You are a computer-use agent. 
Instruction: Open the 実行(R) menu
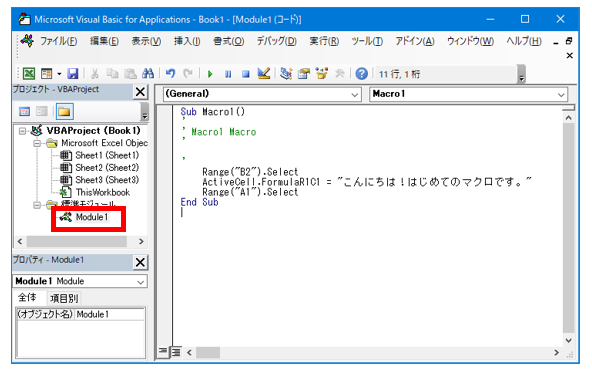click(x=324, y=41)
